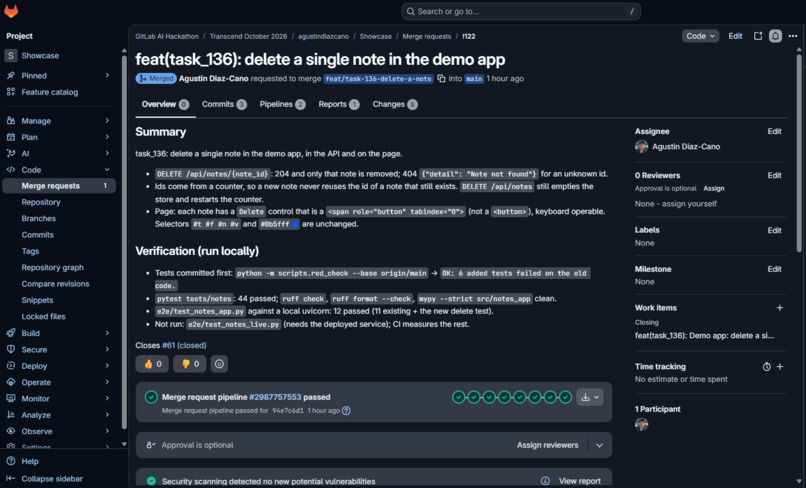Toggle notifications with the bell icon

(775, 36)
